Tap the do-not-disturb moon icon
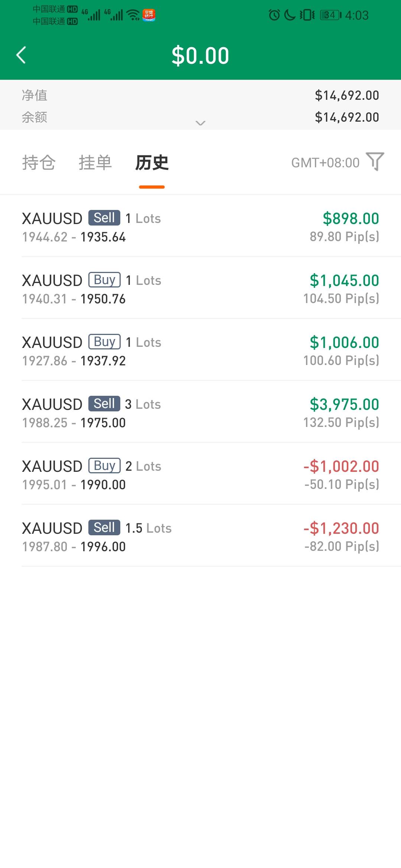This screenshot has width=401, height=868. [290, 15]
